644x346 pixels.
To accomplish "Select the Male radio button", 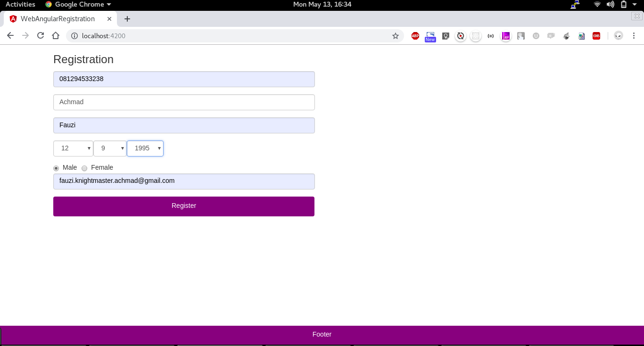I will click(x=56, y=168).
